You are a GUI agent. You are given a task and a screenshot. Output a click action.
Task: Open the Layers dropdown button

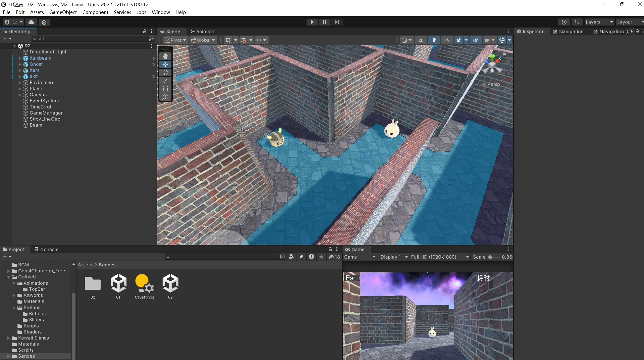tap(599, 22)
